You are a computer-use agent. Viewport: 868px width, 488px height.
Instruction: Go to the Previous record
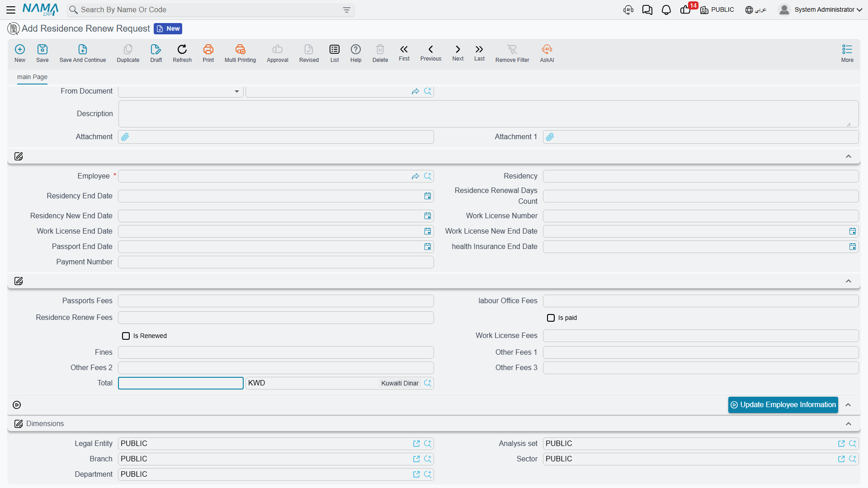[431, 52]
